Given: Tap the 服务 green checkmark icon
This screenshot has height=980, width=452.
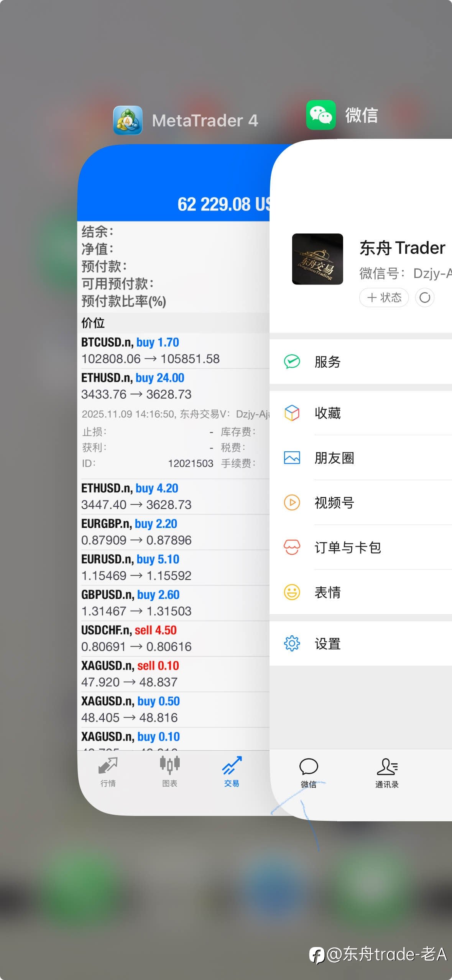Looking at the screenshot, I should (292, 362).
